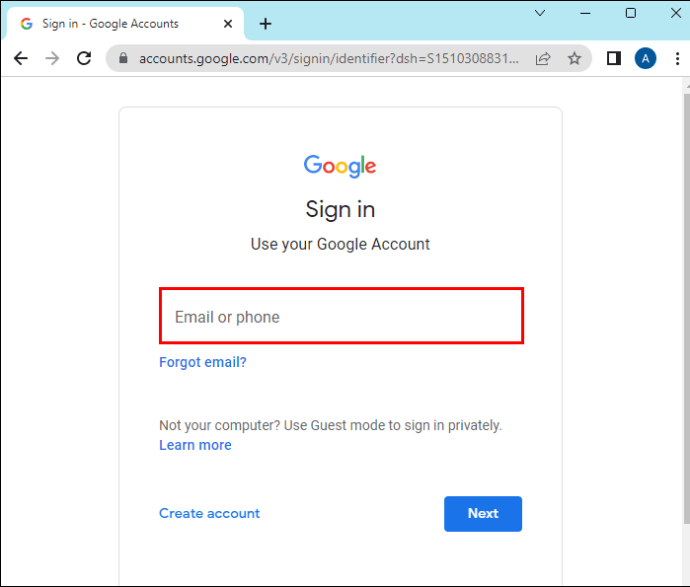Follow the Learn more link
Screen dimensions: 690x587
coord(195,445)
